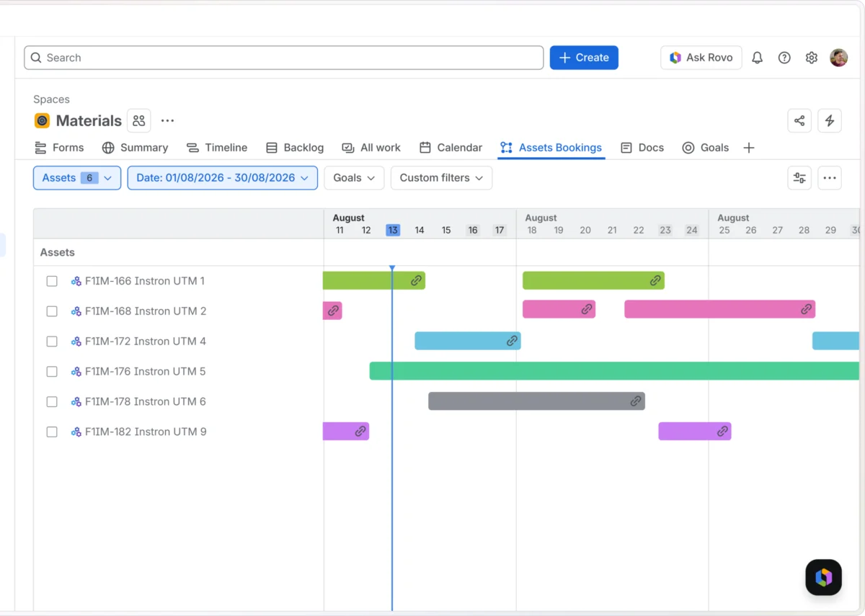Expand the Assets filter dropdown

tap(77, 178)
